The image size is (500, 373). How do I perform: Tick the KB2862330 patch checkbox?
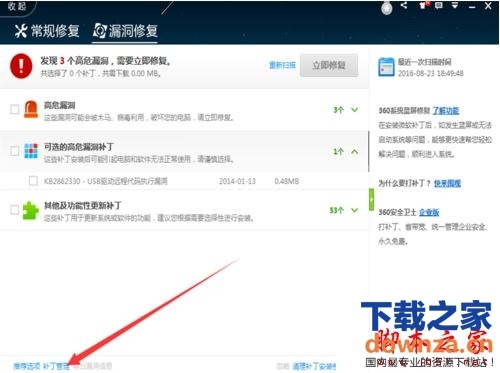33,181
